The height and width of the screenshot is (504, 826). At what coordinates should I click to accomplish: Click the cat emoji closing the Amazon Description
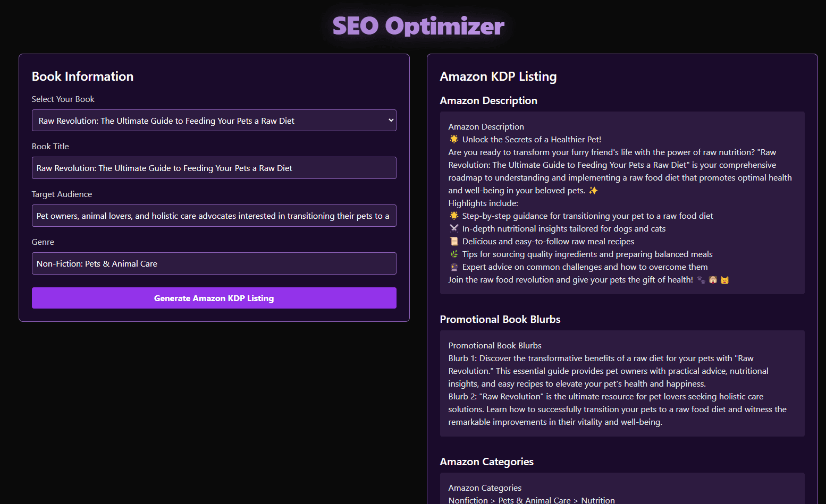tap(724, 279)
